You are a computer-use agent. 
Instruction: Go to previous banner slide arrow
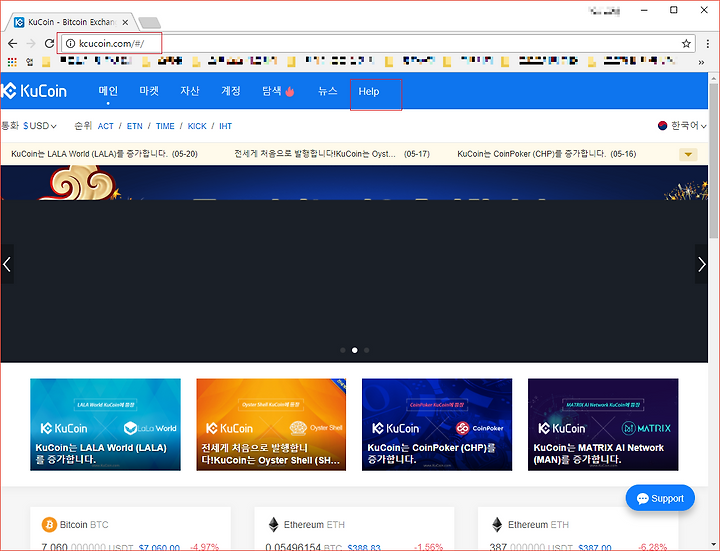7,264
